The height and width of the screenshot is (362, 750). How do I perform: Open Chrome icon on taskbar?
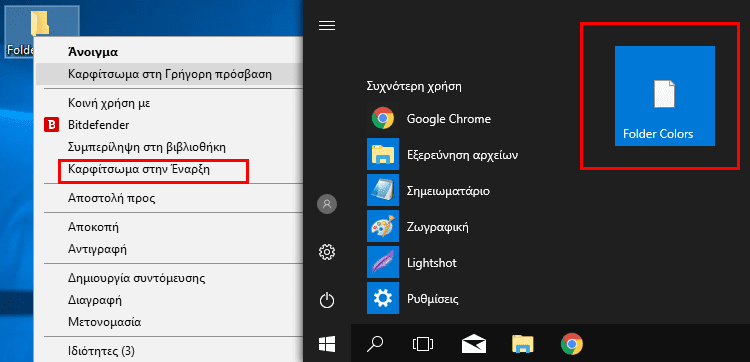tap(572, 343)
